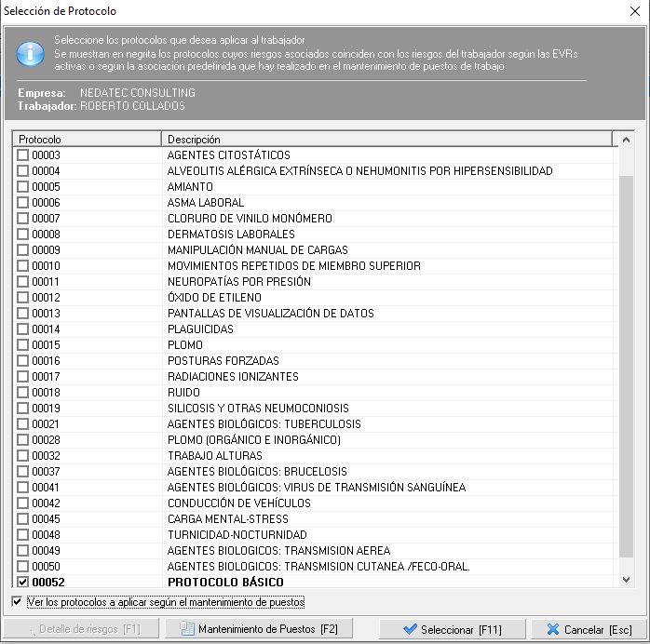The height and width of the screenshot is (644, 650).
Task: Click the scrollbar down arrow
Action: pyautogui.click(x=626, y=580)
